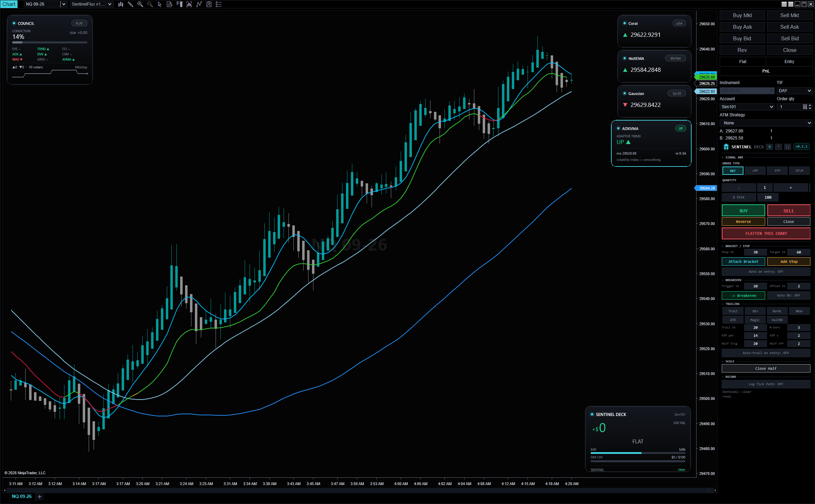Click the zoom out magnifier
Screen dimensions: 815x504
150,4
